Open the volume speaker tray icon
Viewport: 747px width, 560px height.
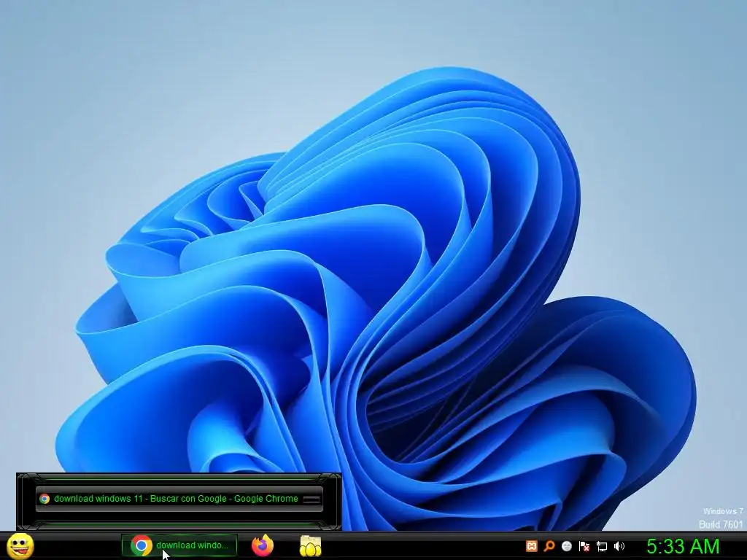pyautogui.click(x=619, y=546)
